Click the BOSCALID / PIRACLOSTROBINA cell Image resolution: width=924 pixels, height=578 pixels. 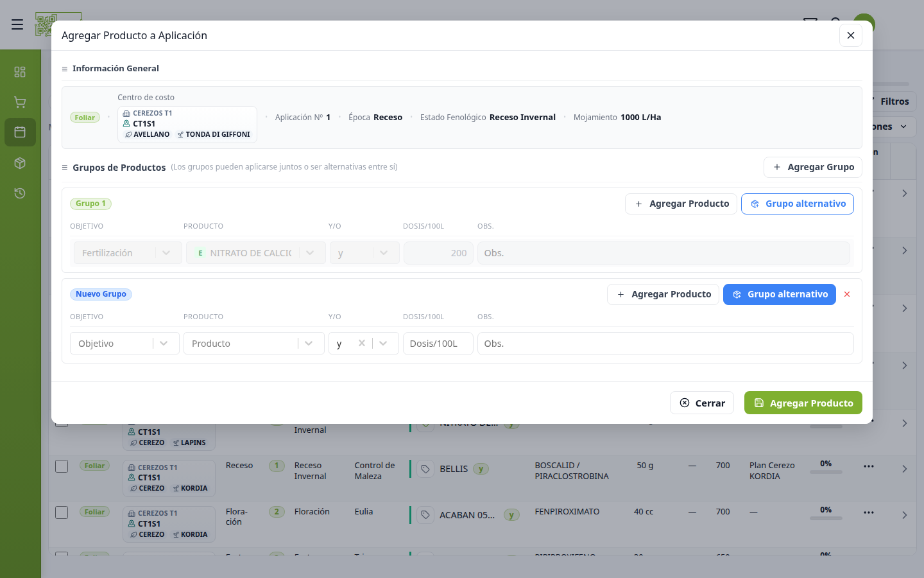tap(572, 471)
